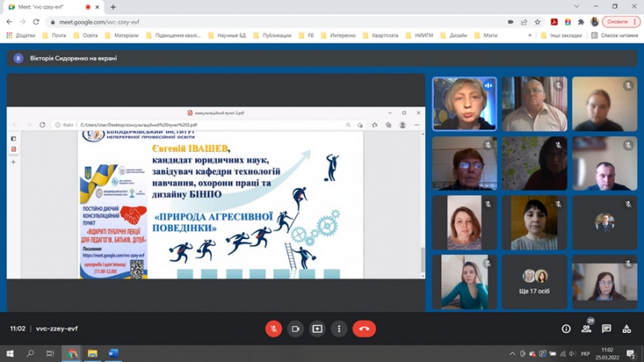The width and height of the screenshot is (644, 362).
Task: Open the Освіта bookmarks folder
Action: pos(87,35)
